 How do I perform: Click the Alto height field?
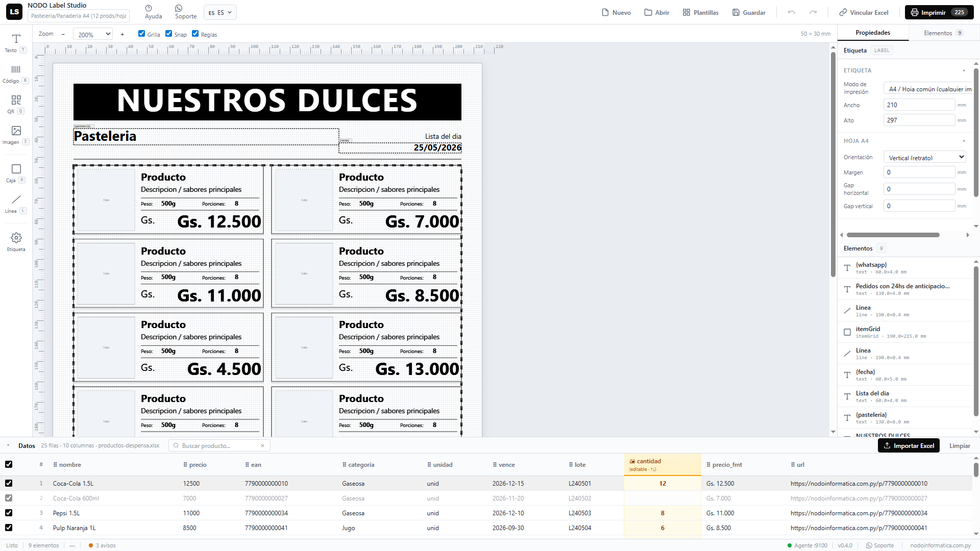pyautogui.click(x=919, y=120)
